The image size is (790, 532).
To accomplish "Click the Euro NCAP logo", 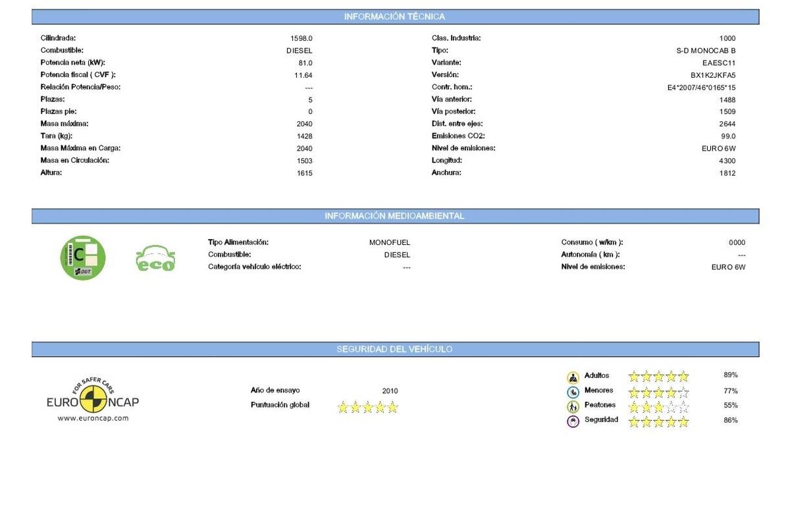I will coord(92,402).
